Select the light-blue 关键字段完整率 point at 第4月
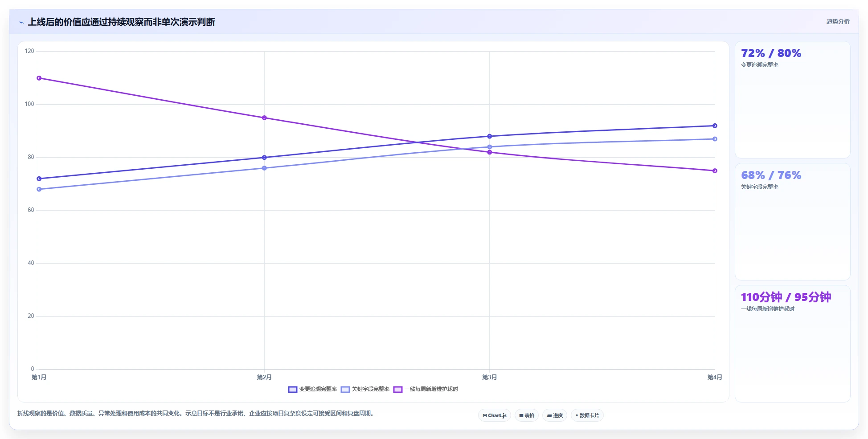Screen dimensions: 868x439 pyautogui.click(x=715, y=139)
